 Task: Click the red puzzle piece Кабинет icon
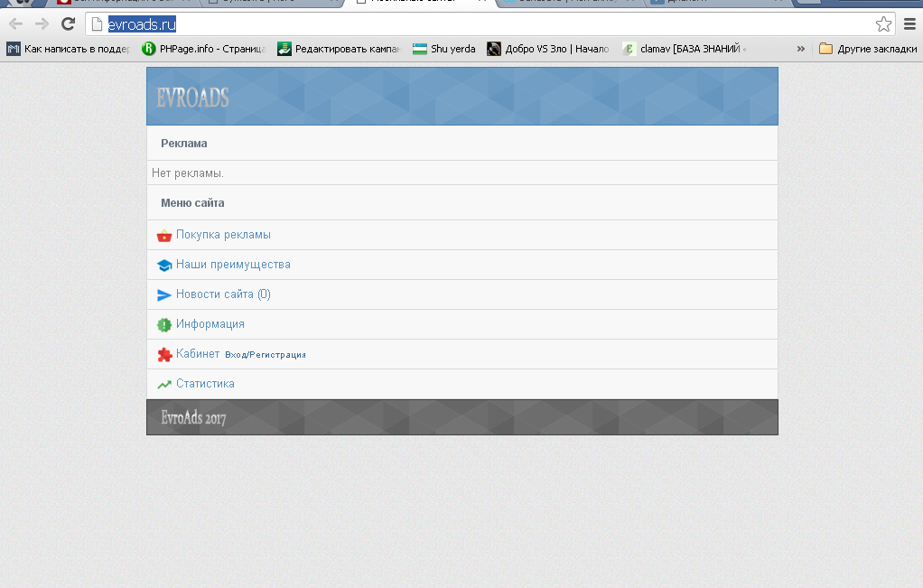[163, 355]
